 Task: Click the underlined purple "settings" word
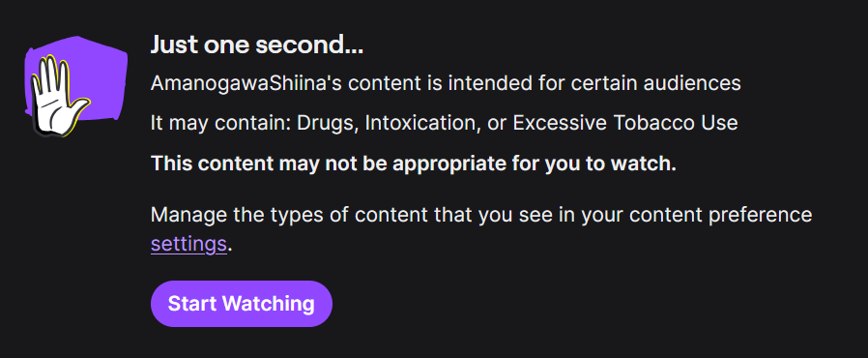click(188, 244)
